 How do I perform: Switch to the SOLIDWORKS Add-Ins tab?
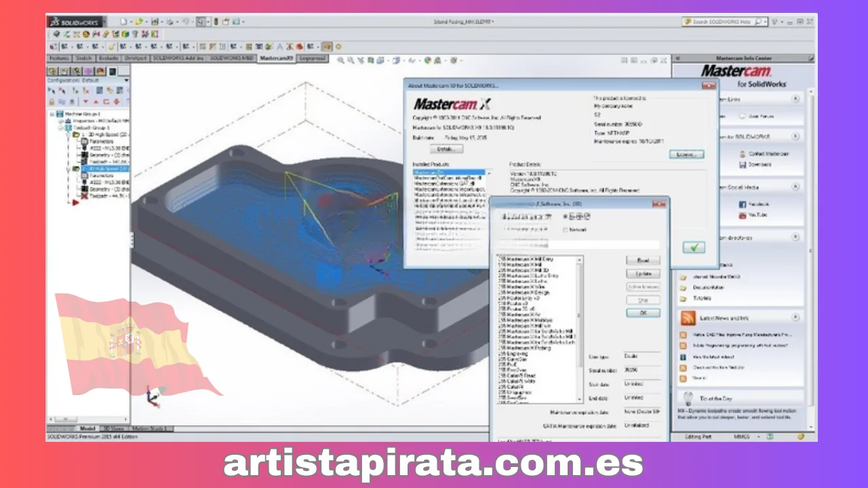click(178, 58)
